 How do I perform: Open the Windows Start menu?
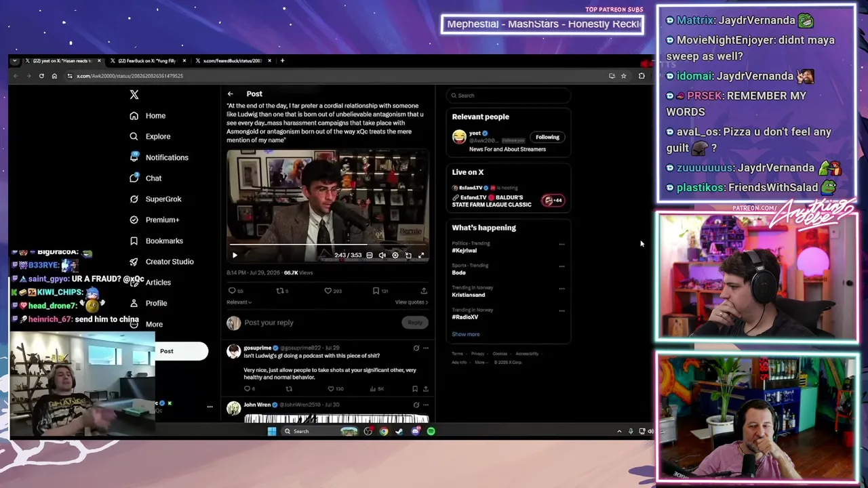coord(272,432)
